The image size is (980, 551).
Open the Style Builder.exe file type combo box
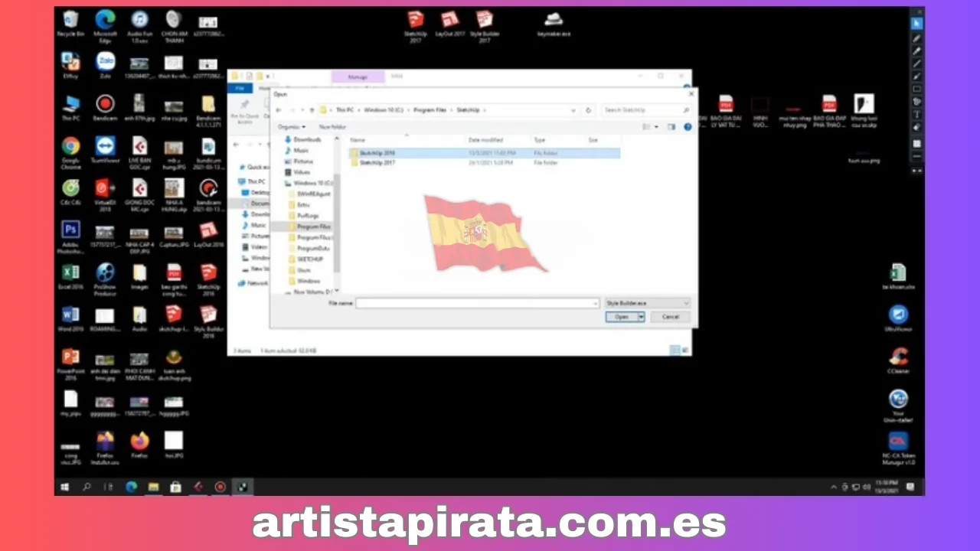point(648,304)
